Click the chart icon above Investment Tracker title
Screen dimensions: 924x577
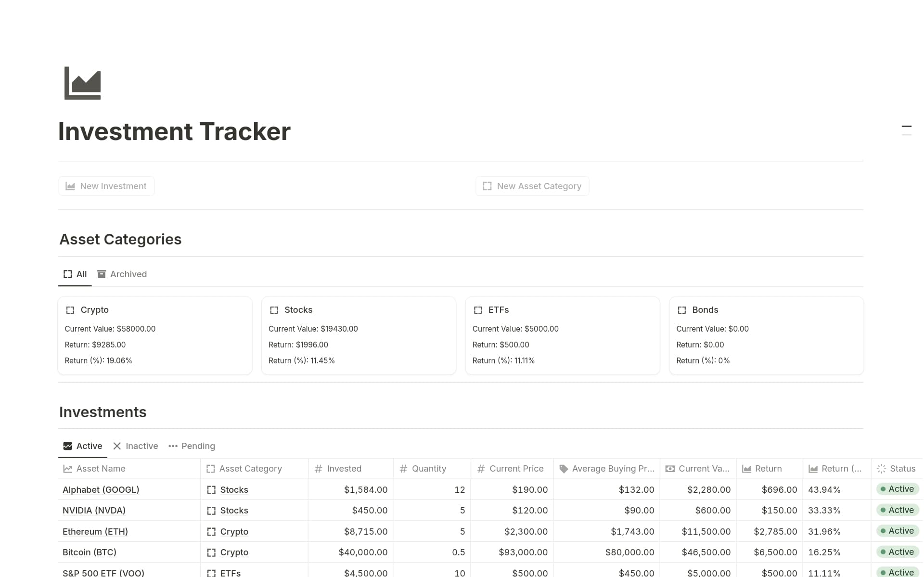pos(82,83)
